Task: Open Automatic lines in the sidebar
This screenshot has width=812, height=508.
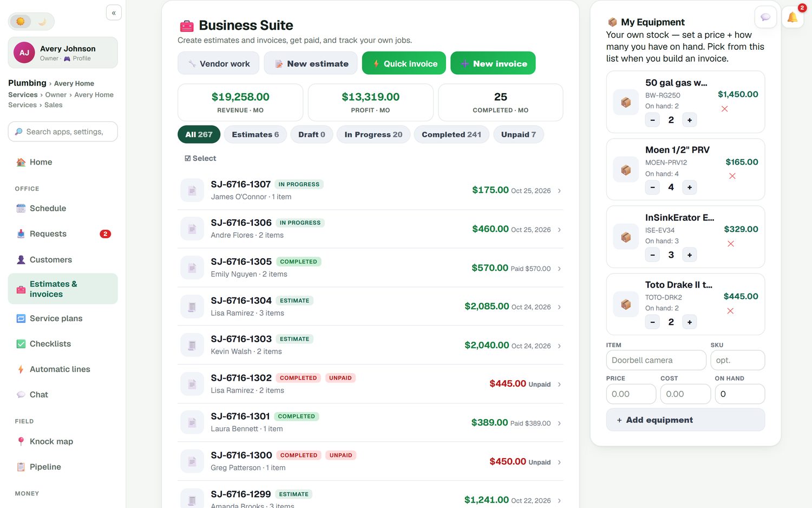Action: click(63, 369)
